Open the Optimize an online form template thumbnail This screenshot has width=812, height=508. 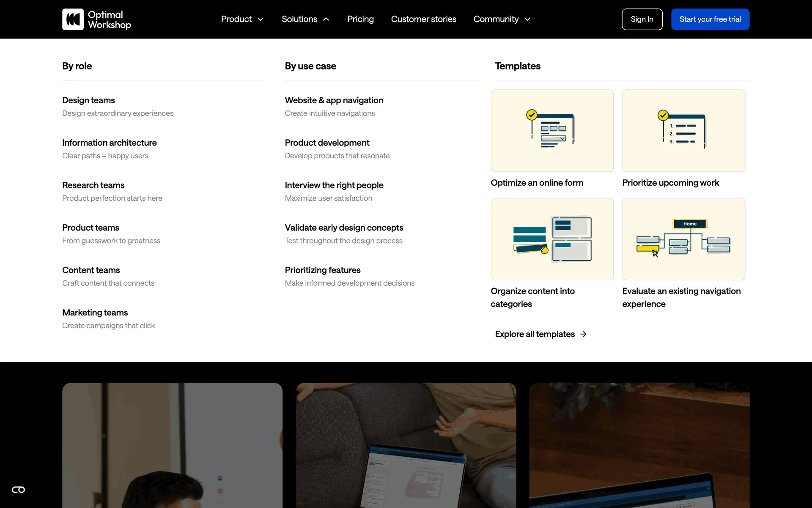click(552, 130)
